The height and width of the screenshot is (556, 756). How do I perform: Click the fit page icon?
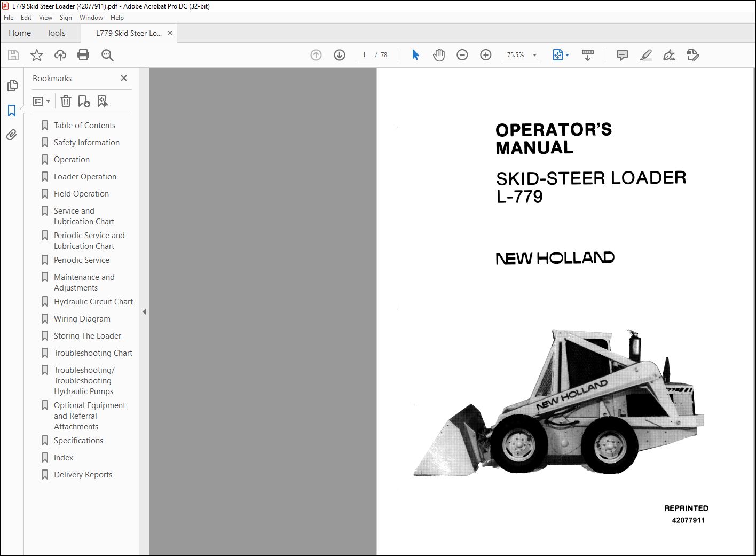[x=557, y=55]
